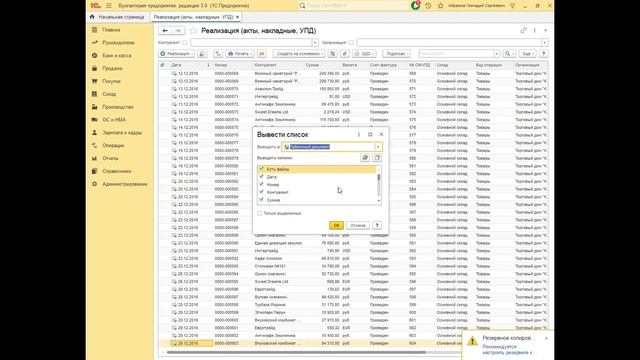The image size is (640, 360).
Task: Focus the toolbar search input field
Action: [456, 53]
